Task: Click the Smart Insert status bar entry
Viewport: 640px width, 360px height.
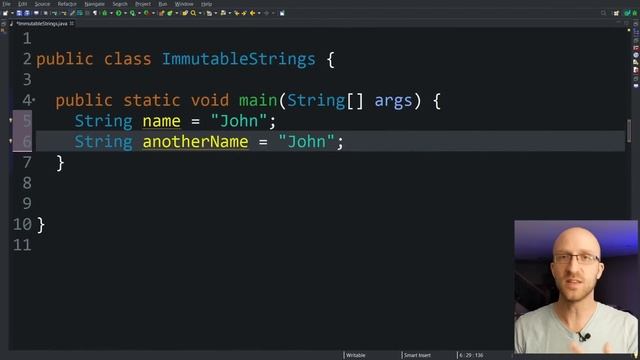Action: 417,355
